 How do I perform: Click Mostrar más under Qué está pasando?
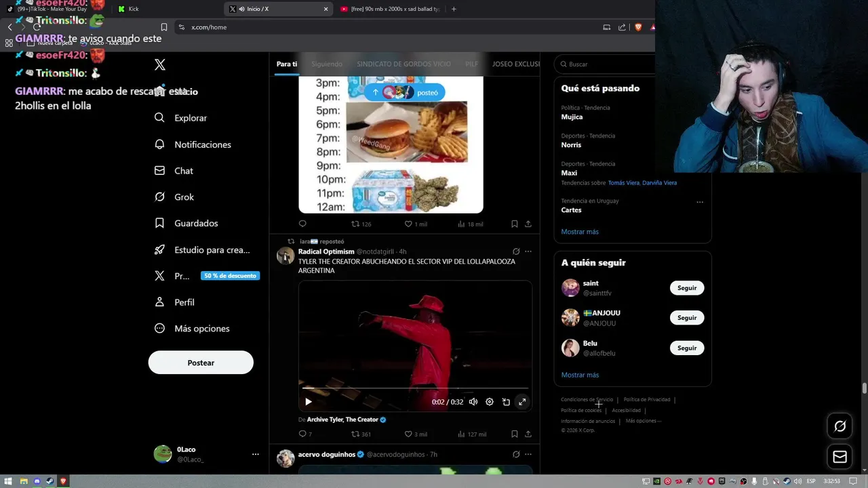click(580, 232)
